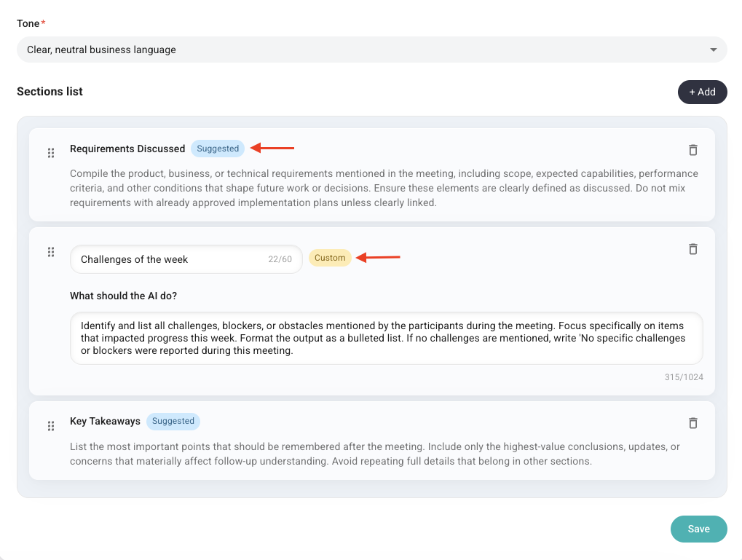This screenshot has width=742, height=560.
Task: Click drag handle for Key Takeaways section
Action: (51, 426)
